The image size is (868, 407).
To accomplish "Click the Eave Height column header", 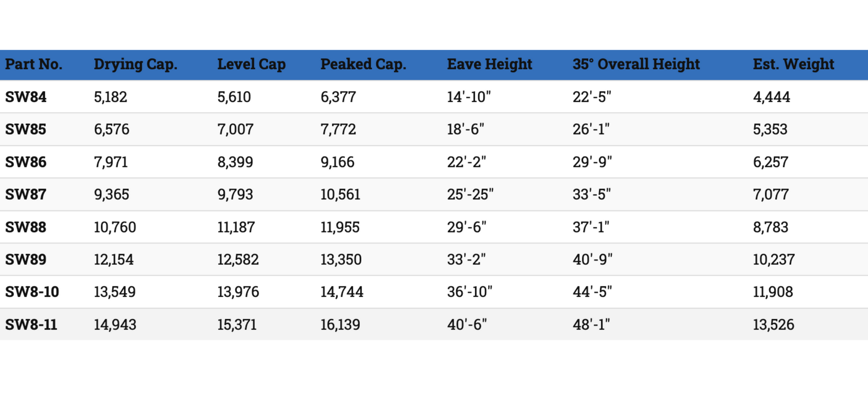I will coord(490,65).
